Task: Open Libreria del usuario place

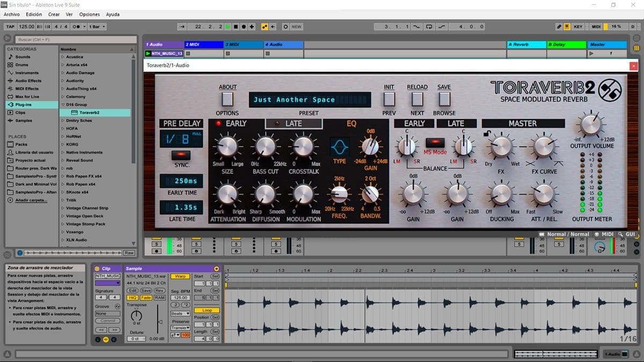Action: click(x=34, y=152)
